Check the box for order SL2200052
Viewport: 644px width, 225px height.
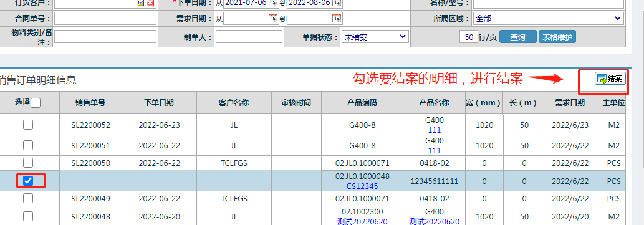(28, 125)
